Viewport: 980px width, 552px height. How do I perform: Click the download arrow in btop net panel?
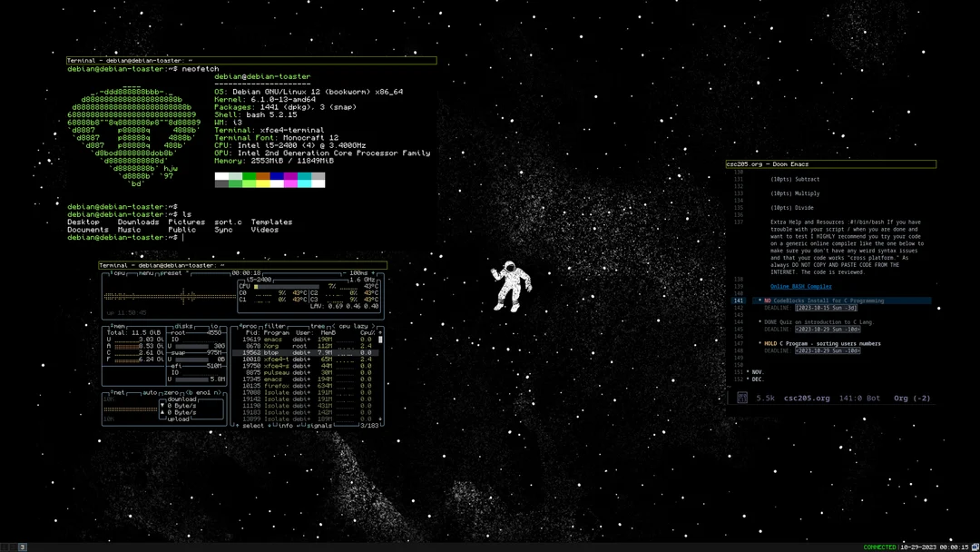[163, 405]
